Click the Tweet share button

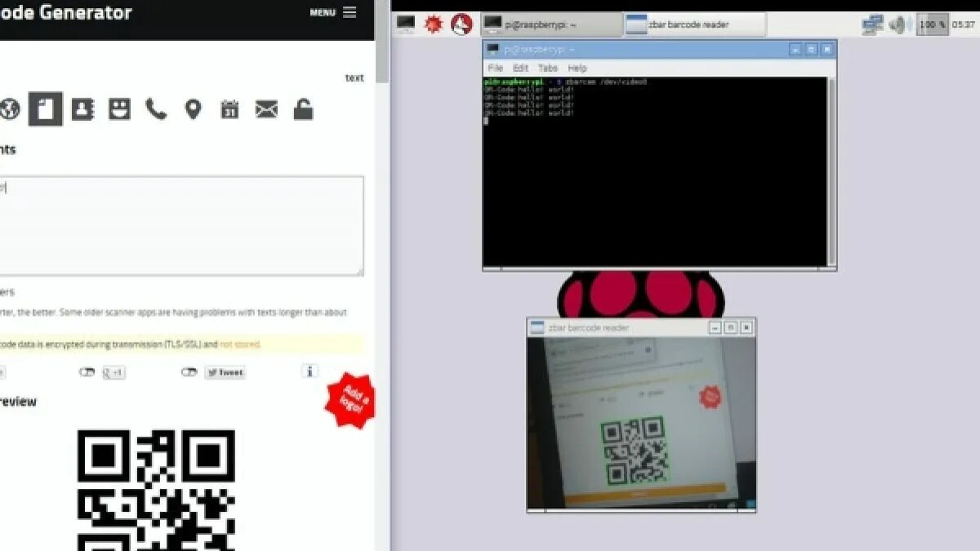tap(225, 372)
